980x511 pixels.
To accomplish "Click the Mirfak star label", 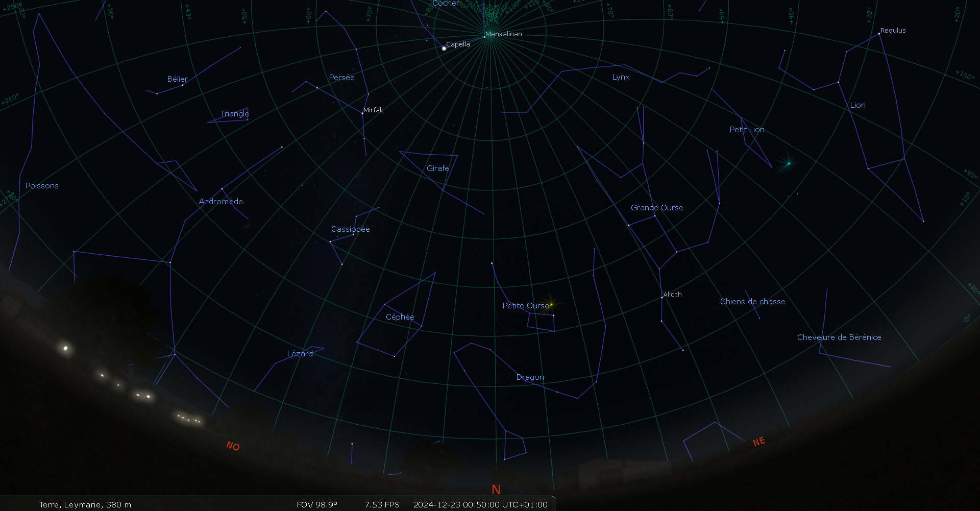I will click(x=373, y=110).
